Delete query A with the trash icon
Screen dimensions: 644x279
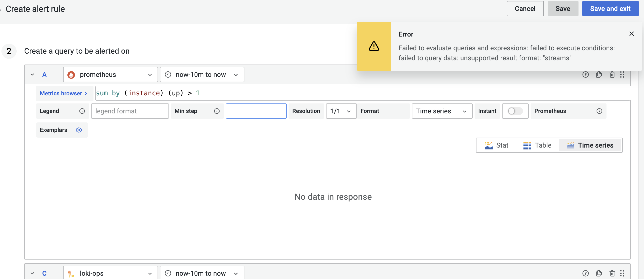612,74
